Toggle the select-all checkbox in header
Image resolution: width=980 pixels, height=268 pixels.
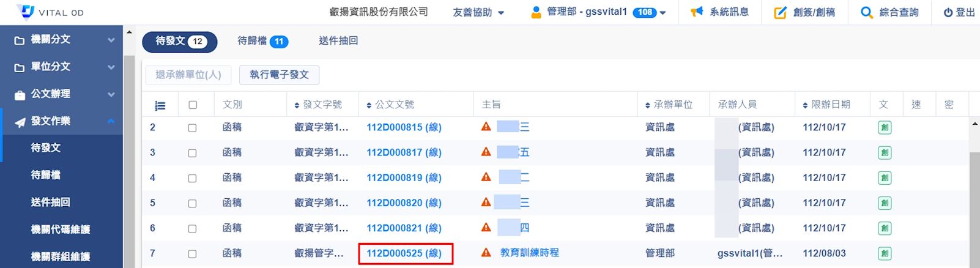tap(193, 105)
